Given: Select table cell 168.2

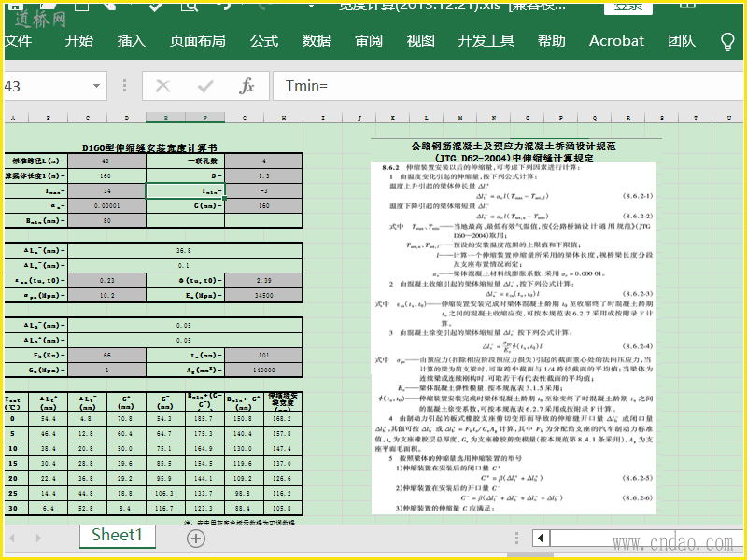Looking at the screenshot, I should click(x=283, y=418).
